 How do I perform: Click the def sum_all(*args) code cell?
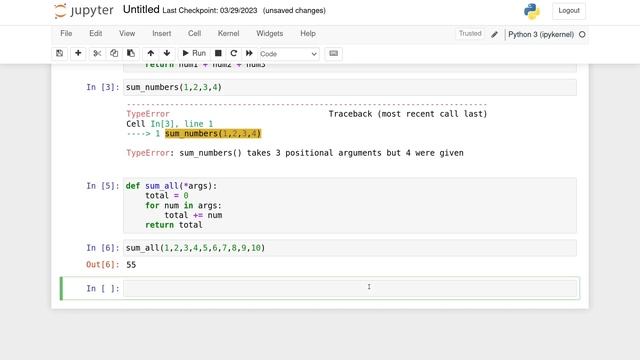(350, 205)
